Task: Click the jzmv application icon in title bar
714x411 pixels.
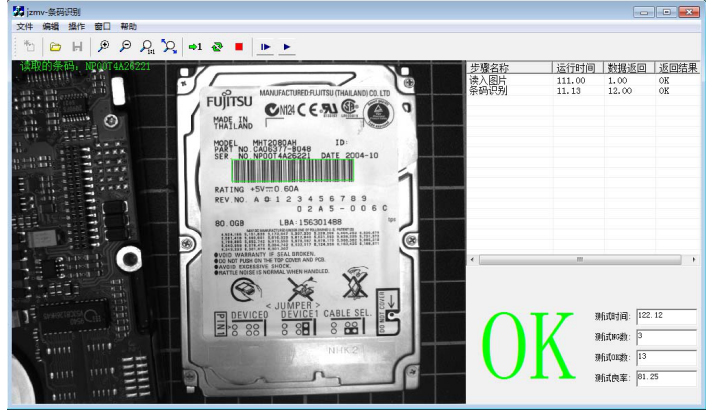Action: [x=18, y=11]
